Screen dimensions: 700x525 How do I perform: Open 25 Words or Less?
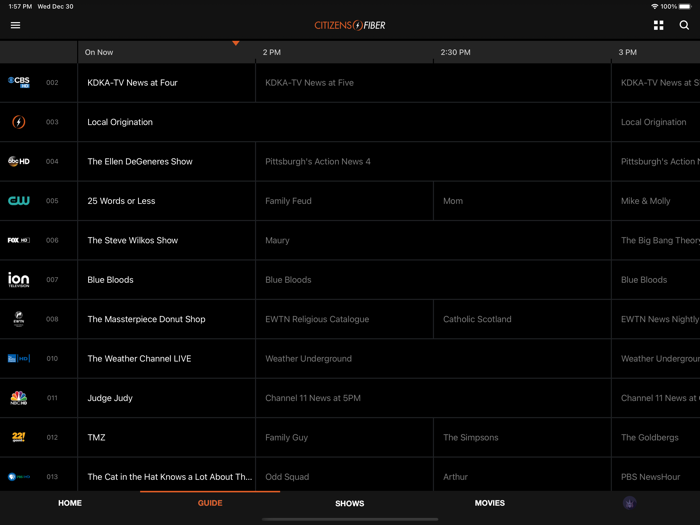click(x=167, y=201)
